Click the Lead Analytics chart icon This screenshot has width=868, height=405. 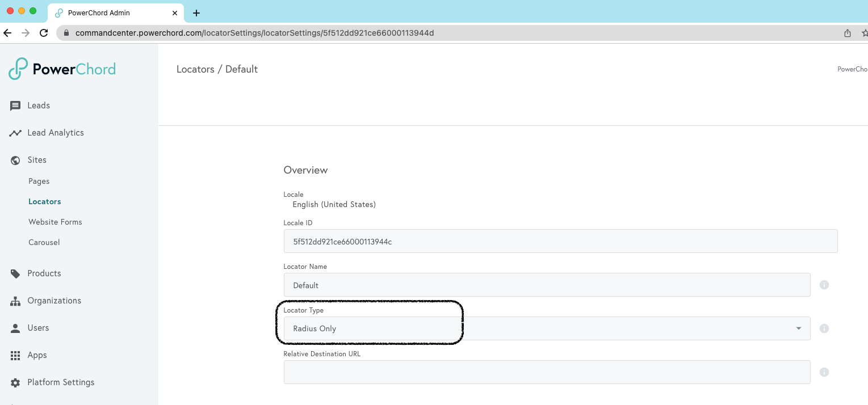(x=15, y=133)
